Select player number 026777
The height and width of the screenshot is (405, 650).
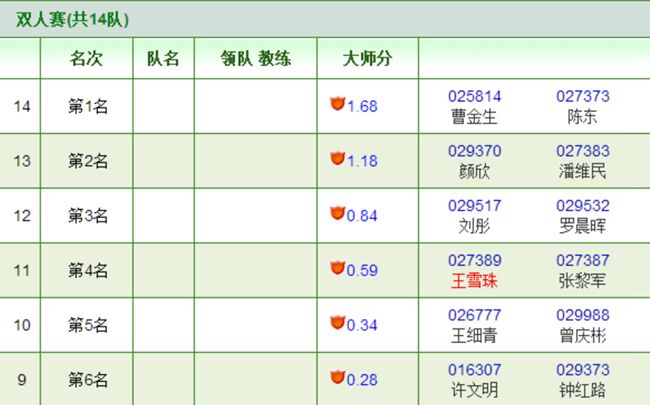pyautogui.click(x=475, y=315)
